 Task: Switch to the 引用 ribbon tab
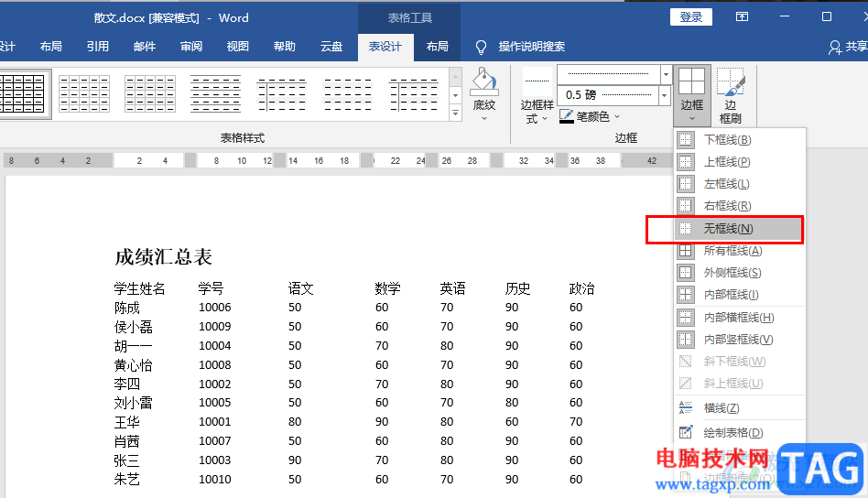[97, 47]
